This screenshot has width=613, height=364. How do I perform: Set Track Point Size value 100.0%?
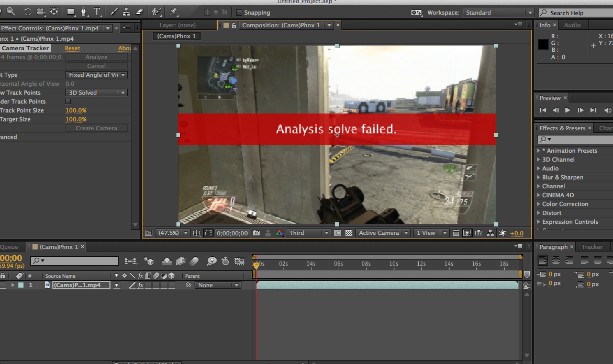pos(76,110)
